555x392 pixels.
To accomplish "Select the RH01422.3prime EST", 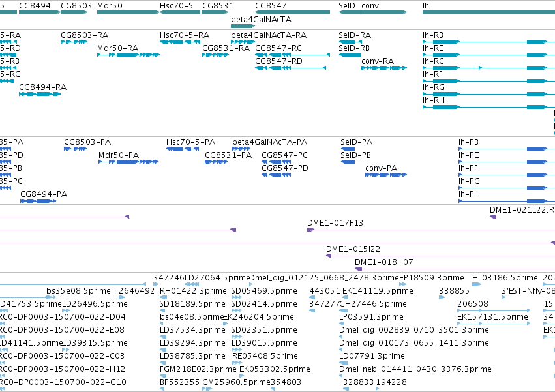I will (164, 297).
